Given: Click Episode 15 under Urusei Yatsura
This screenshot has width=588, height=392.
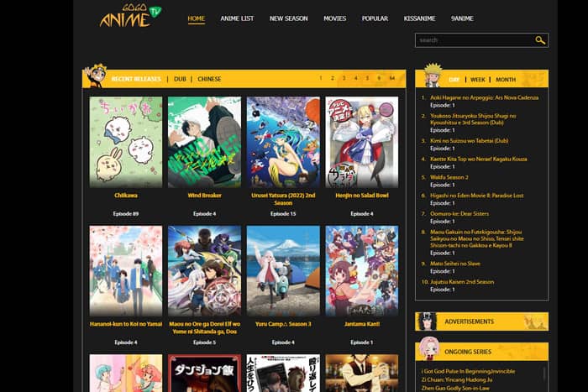Looking at the screenshot, I should click(x=283, y=213).
